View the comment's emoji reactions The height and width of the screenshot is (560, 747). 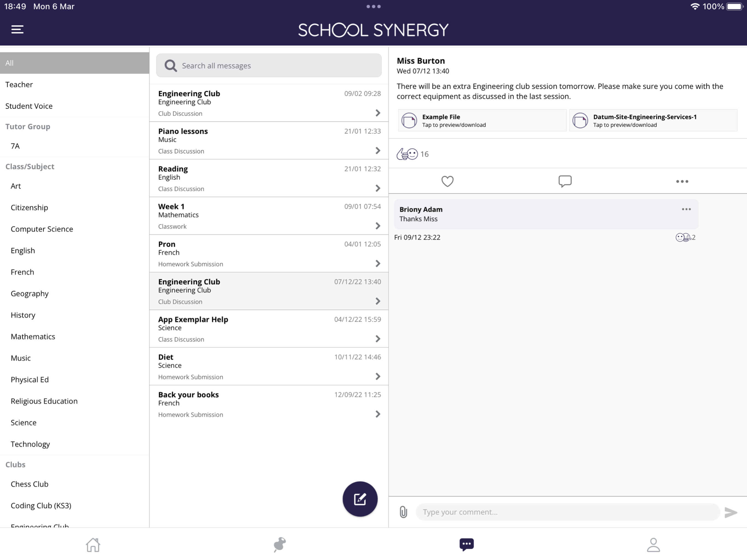685,237
